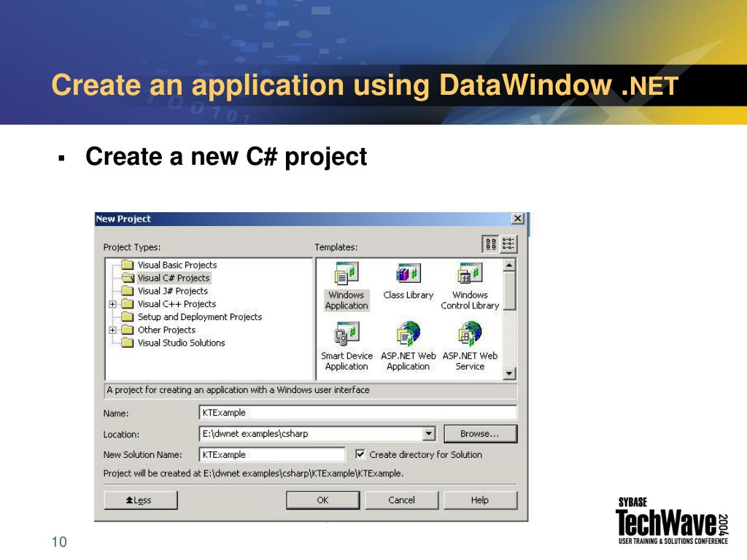Select Visual C# Projects tree label
747x560 pixels.
pos(174,278)
